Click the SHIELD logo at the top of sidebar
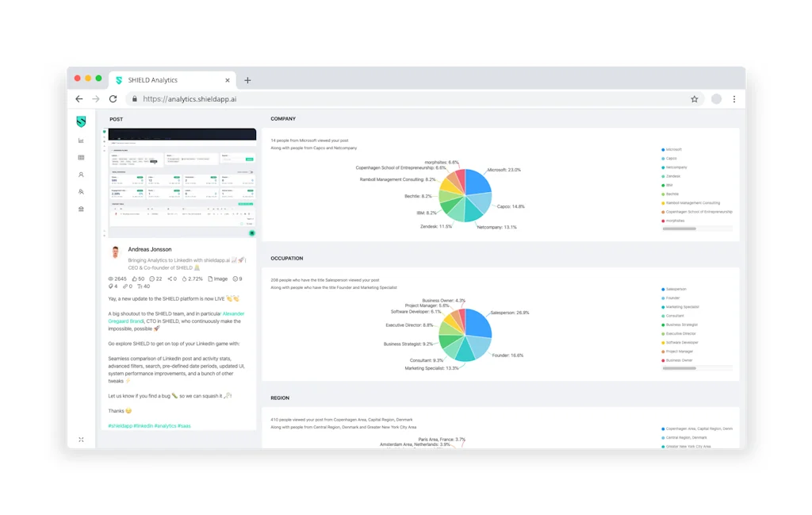Viewport: 812px width, 515px height. tap(81, 121)
